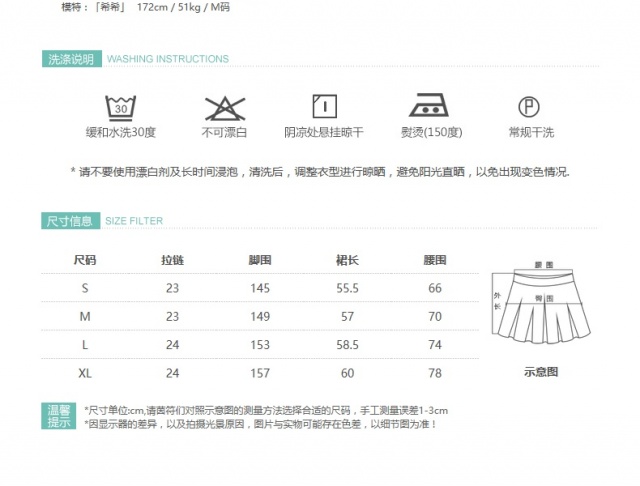Click the 腰围 column header

(434, 261)
